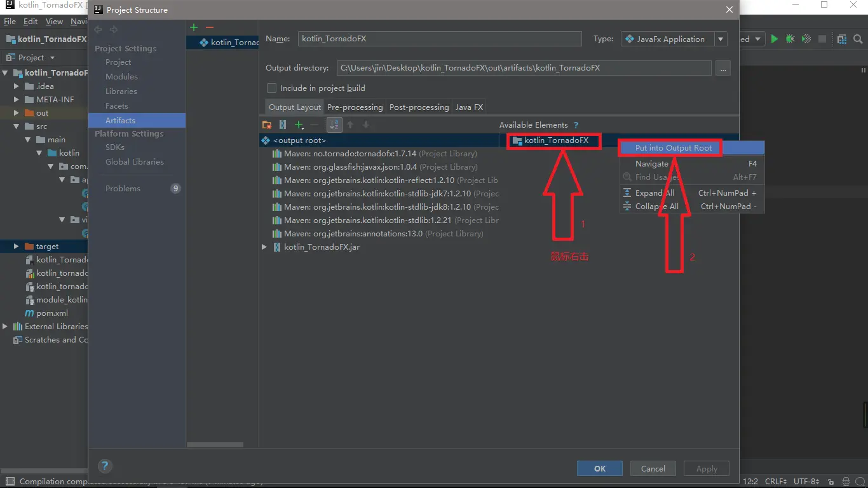Open the Edit menu
Image resolution: width=868 pixels, height=488 pixels.
tap(31, 22)
